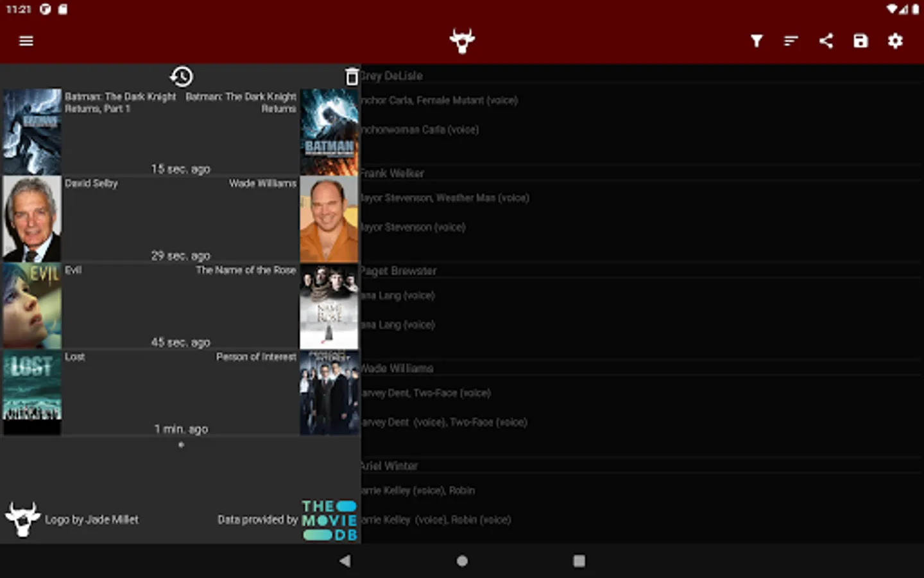
Task: Tap the 'Wade Williams' label in history list
Action: (x=262, y=184)
